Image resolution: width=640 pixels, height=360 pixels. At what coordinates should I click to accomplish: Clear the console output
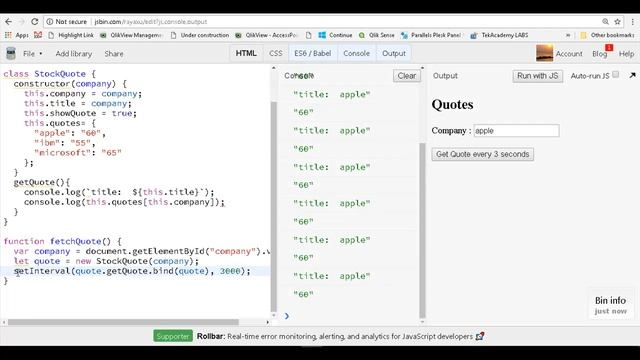[407, 76]
